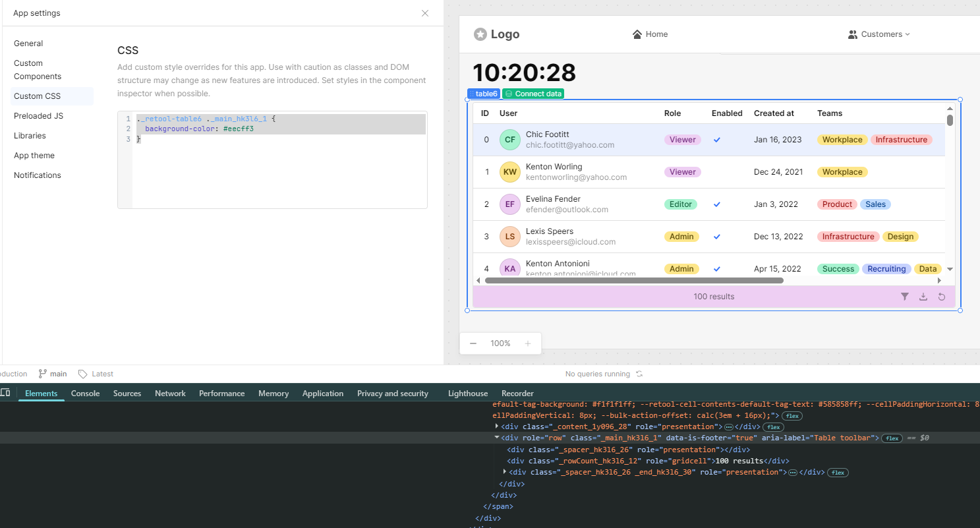Toggle the Enabled checkmark for Evelina Fender
The image size is (980, 528).
(717, 204)
